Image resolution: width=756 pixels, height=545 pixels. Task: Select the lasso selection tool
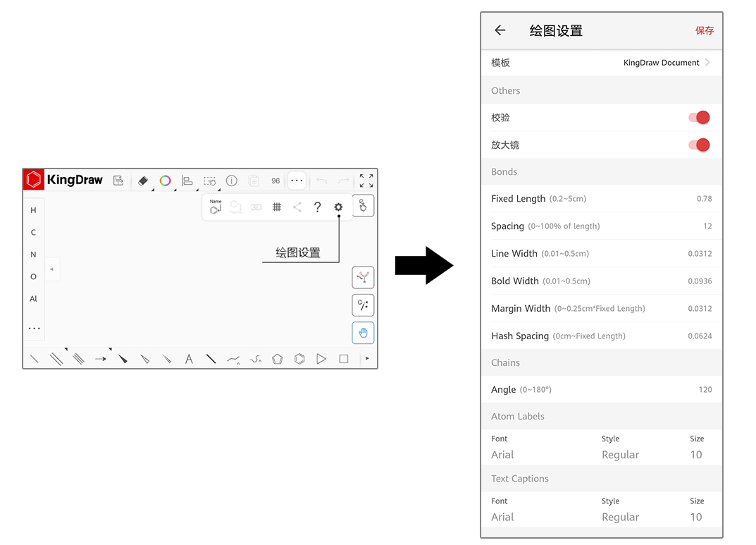coord(210,181)
